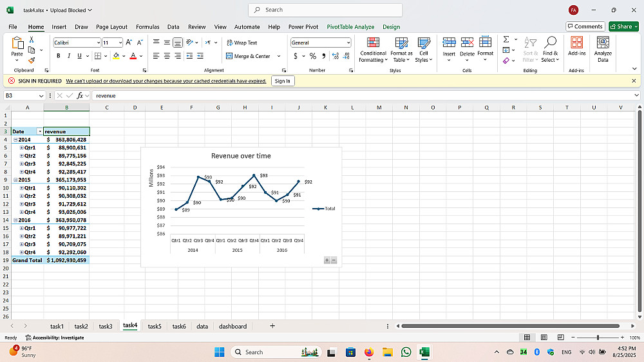Viewport: 644px width, 362px height.
Task: Click the Increase Decimal icon
Action: pyautogui.click(x=335, y=56)
